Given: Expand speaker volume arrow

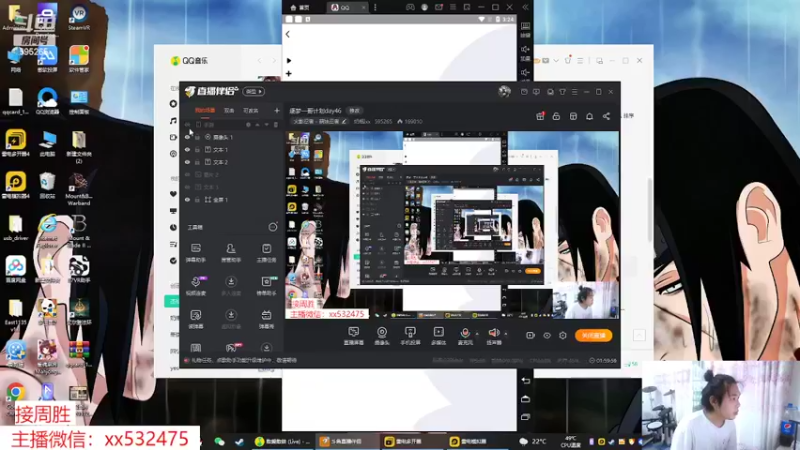Looking at the screenshot, I should [506, 334].
